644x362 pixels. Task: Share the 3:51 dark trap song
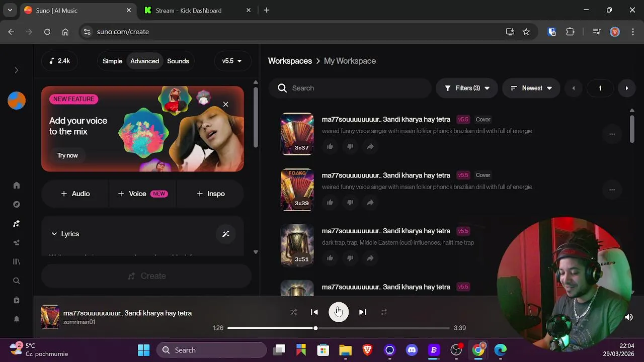[x=370, y=258]
